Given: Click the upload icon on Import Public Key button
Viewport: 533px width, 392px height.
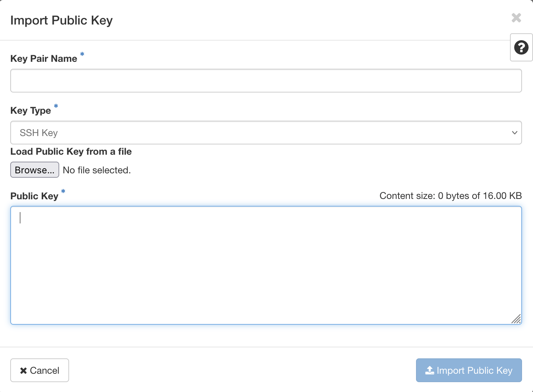Looking at the screenshot, I should point(430,370).
